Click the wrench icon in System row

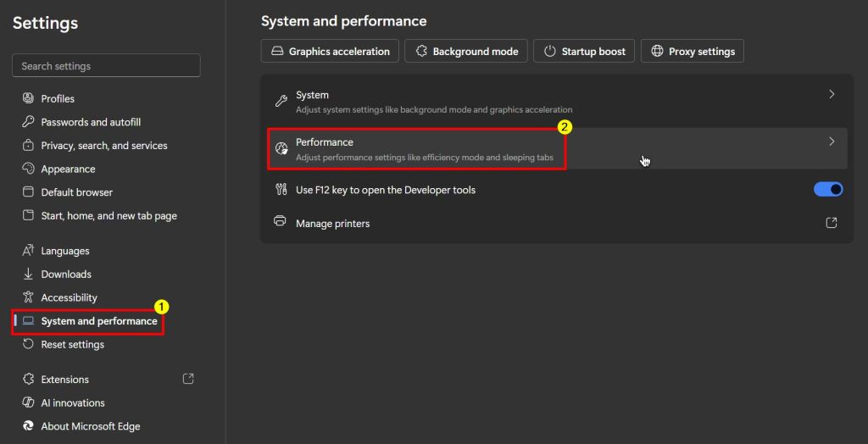click(281, 102)
